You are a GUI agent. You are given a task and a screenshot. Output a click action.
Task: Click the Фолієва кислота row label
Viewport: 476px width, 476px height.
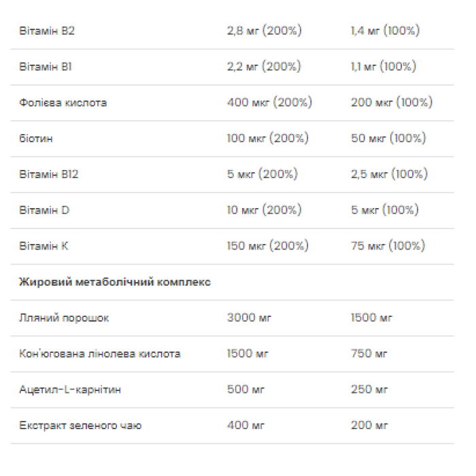63,103
